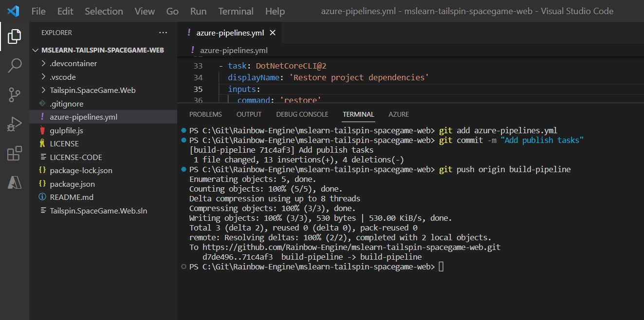This screenshot has height=320, width=644.
Task: Click the 'd7de496..71c4af3' push result line
Action: coord(312,257)
